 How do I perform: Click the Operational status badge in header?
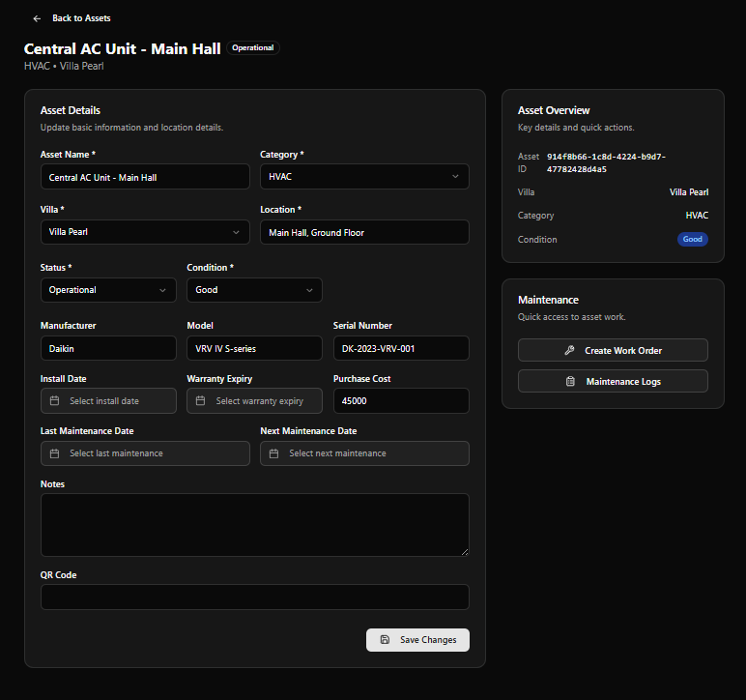coord(252,48)
